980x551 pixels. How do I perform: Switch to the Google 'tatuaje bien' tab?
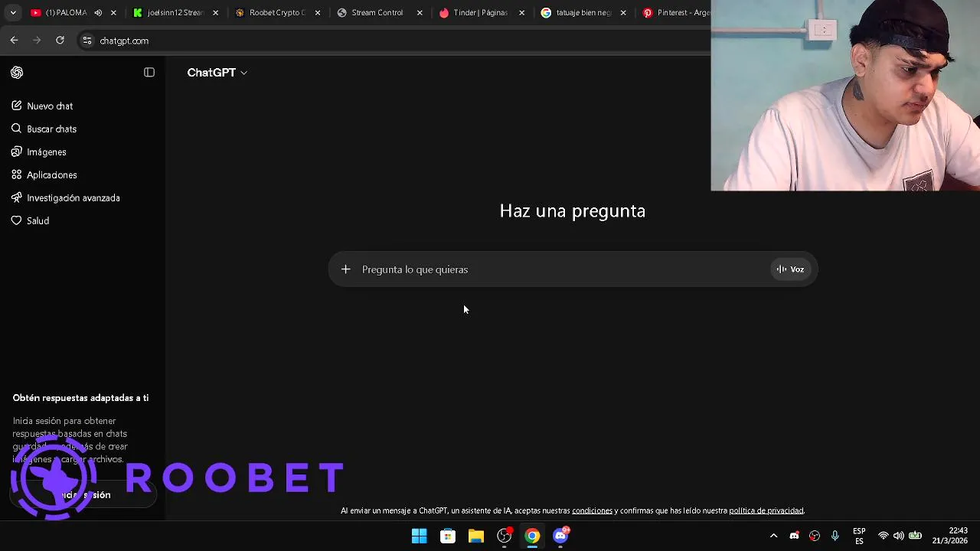(x=582, y=13)
